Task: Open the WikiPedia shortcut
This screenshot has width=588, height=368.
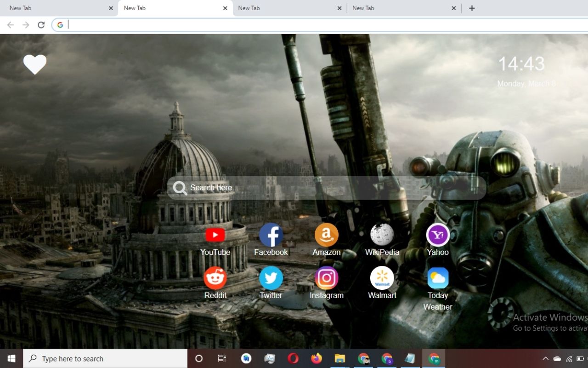Action: click(382, 234)
